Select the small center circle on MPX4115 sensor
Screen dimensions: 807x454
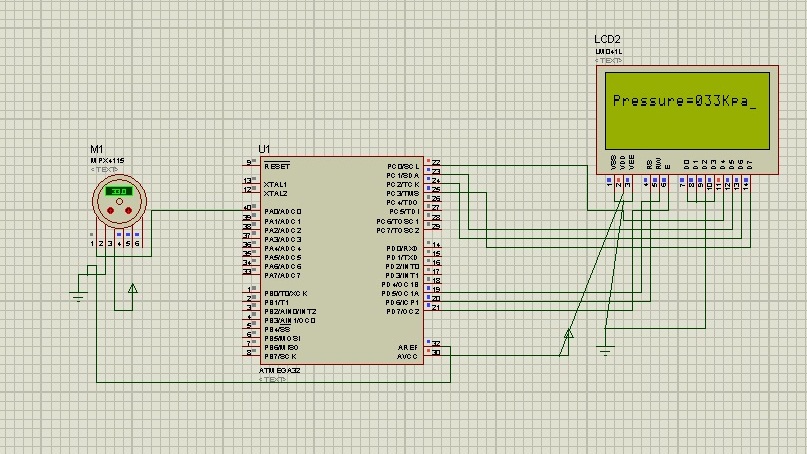click(119, 202)
